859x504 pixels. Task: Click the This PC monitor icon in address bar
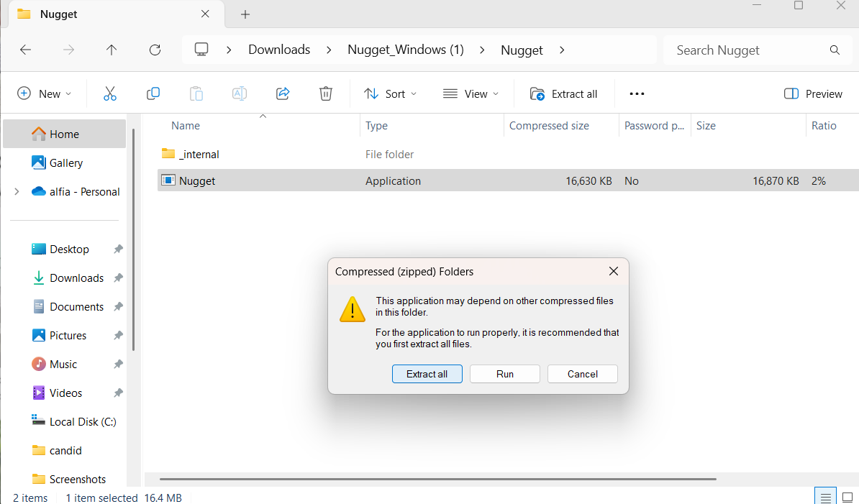(201, 50)
